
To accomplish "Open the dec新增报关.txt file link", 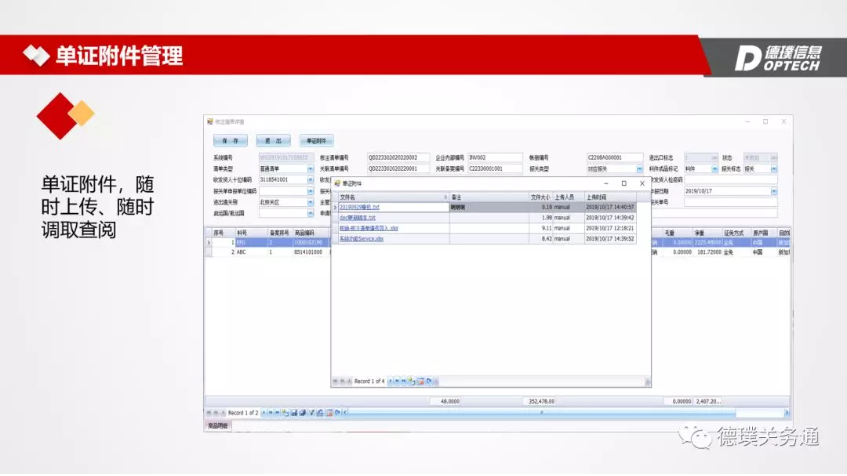I will point(357,217).
